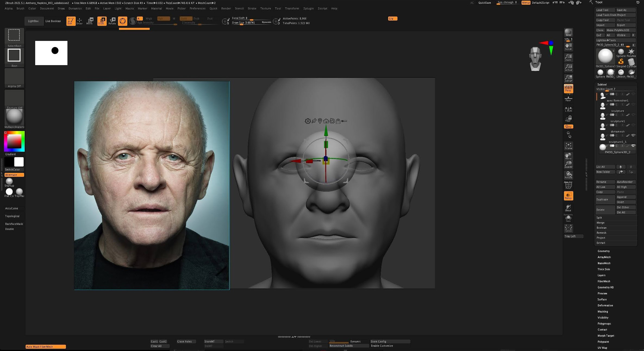Expand the Geometry section
Image resolution: width=644 pixels, height=351 pixels.
pyautogui.click(x=604, y=251)
